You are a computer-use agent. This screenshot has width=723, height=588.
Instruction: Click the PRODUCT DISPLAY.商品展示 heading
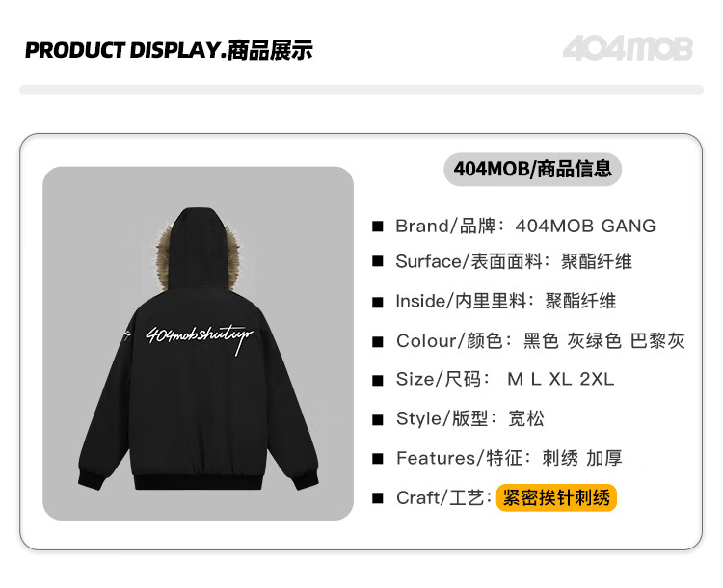[169, 50]
